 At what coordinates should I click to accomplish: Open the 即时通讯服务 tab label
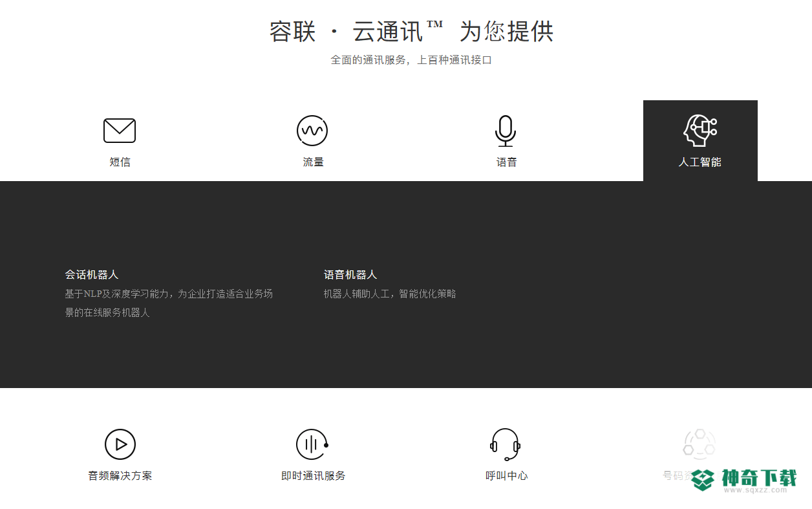(x=313, y=476)
